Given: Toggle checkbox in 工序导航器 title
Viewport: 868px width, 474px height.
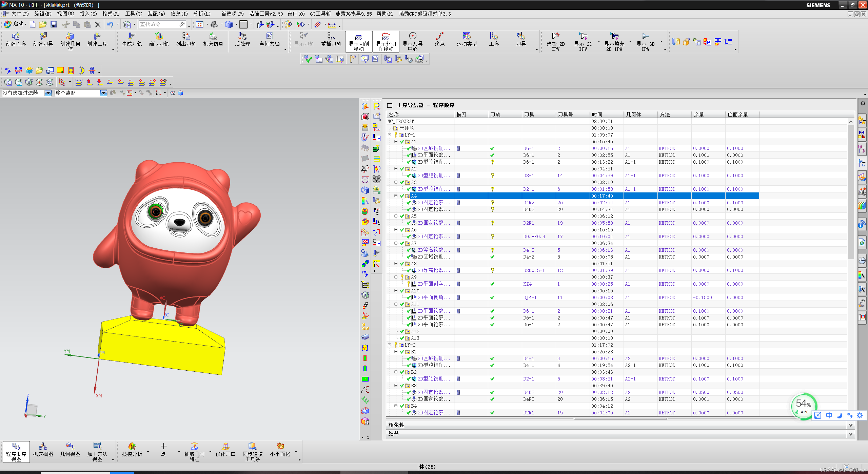Looking at the screenshot, I should [x=390, y=105].
